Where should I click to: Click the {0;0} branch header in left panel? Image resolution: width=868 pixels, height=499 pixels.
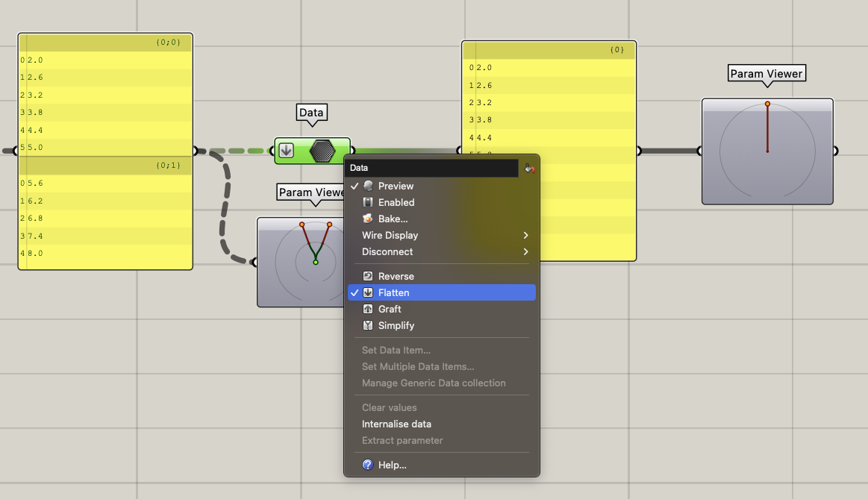105,43
